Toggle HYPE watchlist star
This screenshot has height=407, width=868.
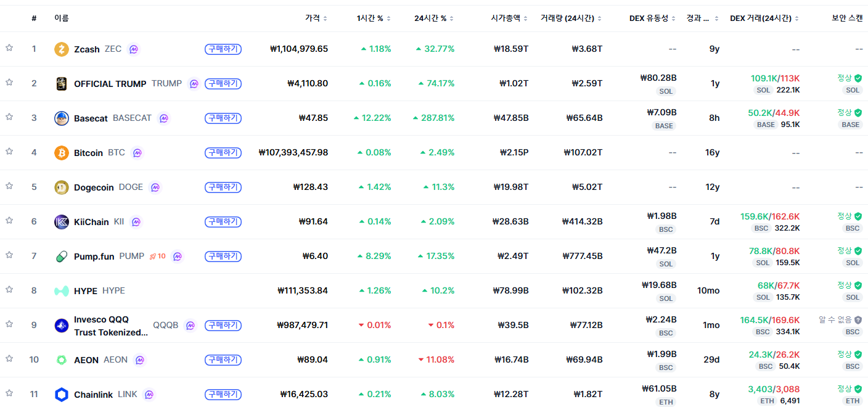9,289
